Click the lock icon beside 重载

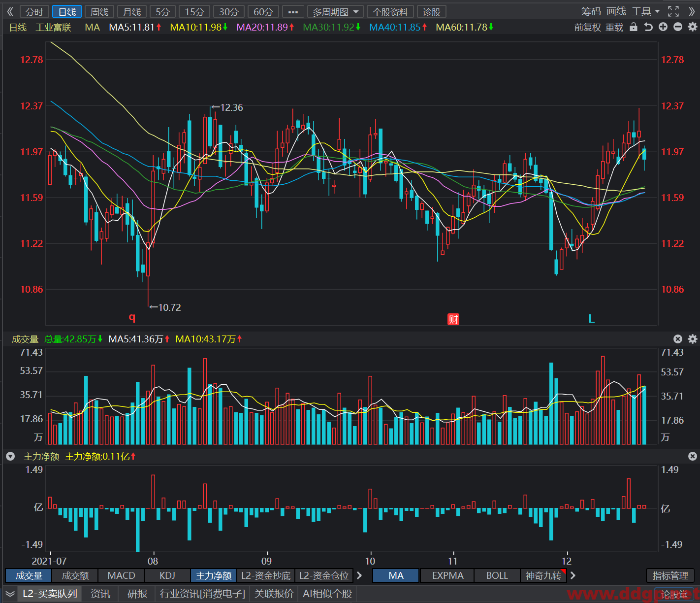click(634, 27)
